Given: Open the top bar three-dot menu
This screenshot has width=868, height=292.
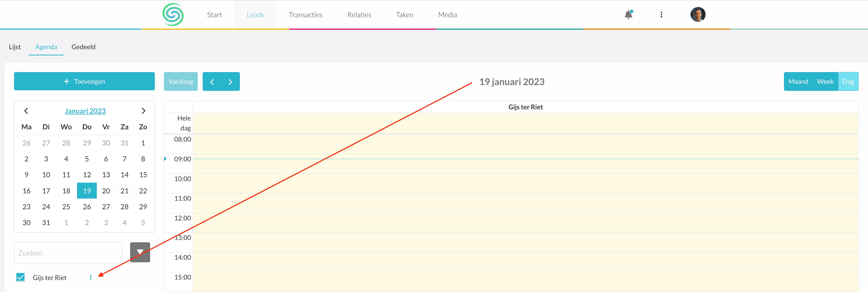Looking at the screenshot, I should tap(661, 15).
